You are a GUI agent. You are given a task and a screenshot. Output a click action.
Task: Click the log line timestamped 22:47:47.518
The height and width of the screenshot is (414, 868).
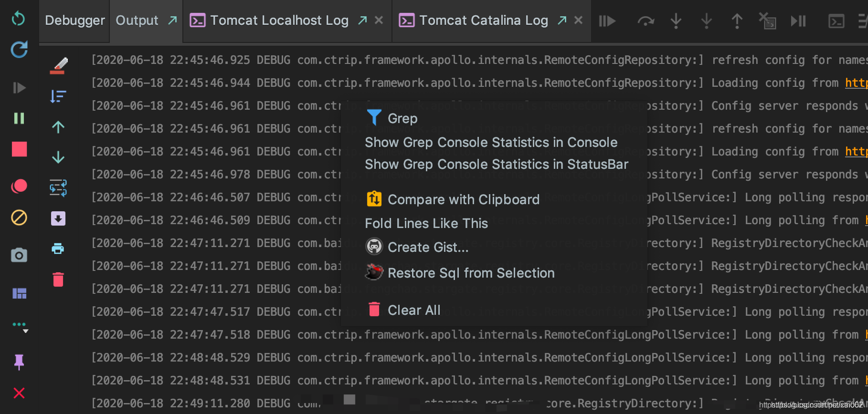pos(479,335)
